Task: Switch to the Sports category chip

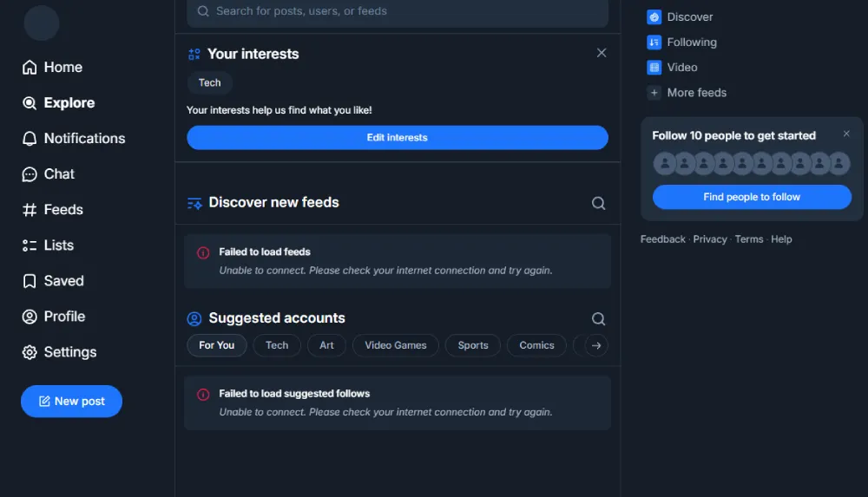Action: (473, 345)
